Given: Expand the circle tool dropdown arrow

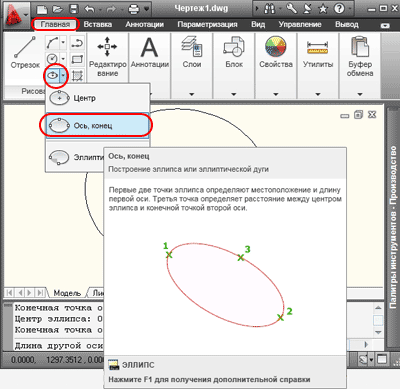Looking at the screenshot, I should (x=63, y=59).
